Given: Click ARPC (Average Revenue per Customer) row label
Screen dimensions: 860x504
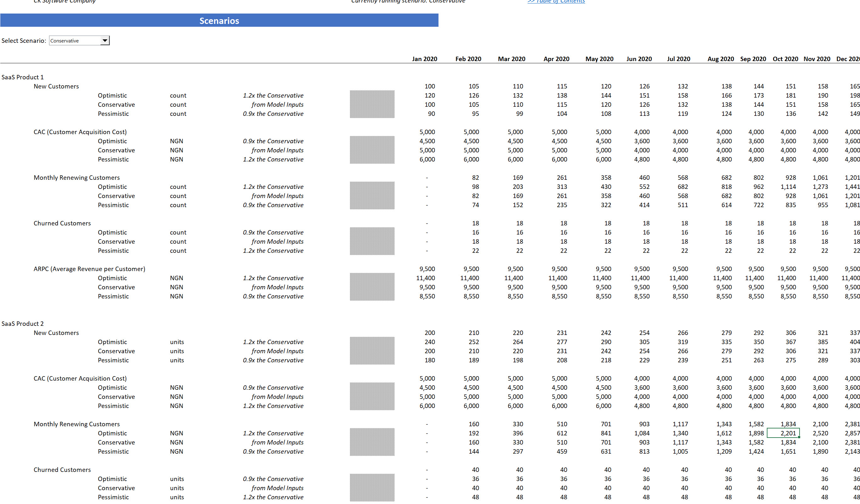Looking at the screenshot, I should coord(89,269).
